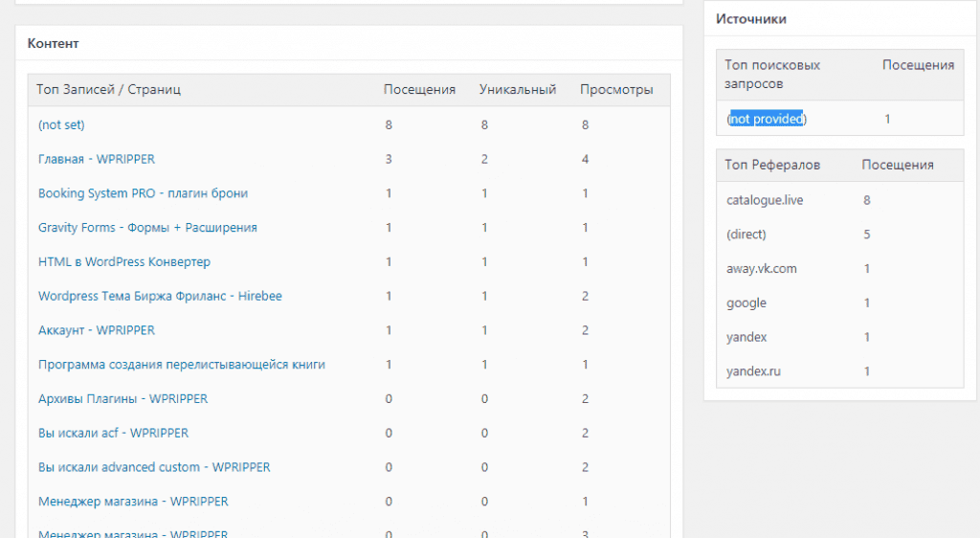
Task: Open Архивы Плагины - WPRIPPER link
Action: 122,398
